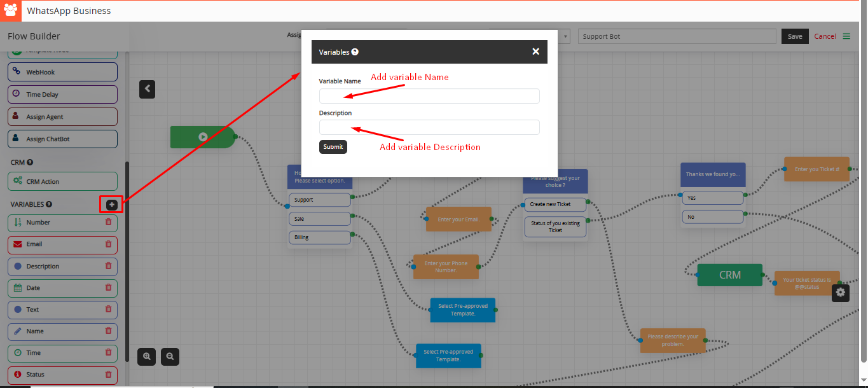
Task: Select the Please describe your problem node
Action: [x=673, y=340]
